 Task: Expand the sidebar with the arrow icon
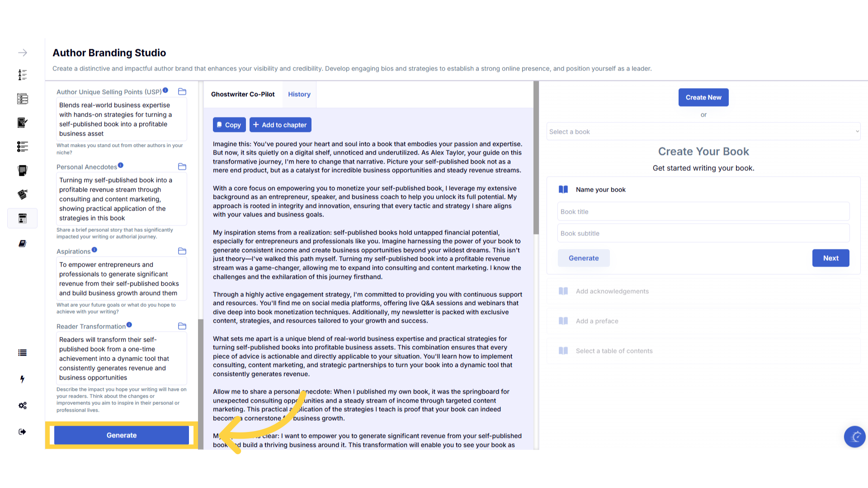[23, 53]
